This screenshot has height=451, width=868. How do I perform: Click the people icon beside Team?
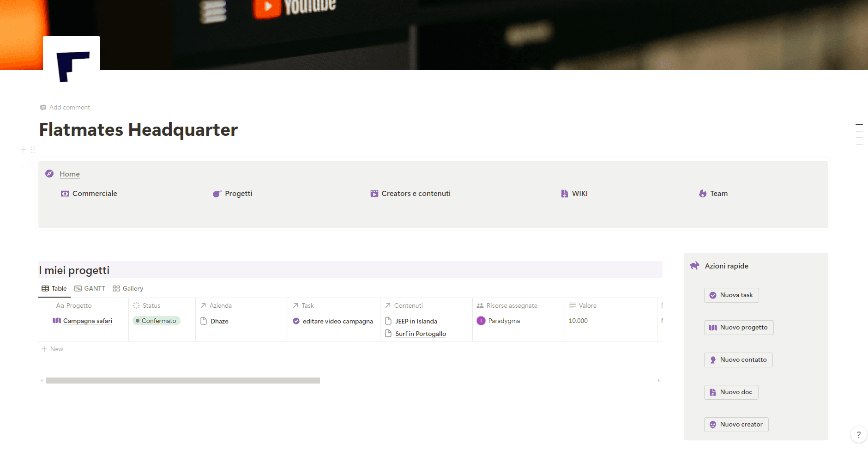point(703,194)
